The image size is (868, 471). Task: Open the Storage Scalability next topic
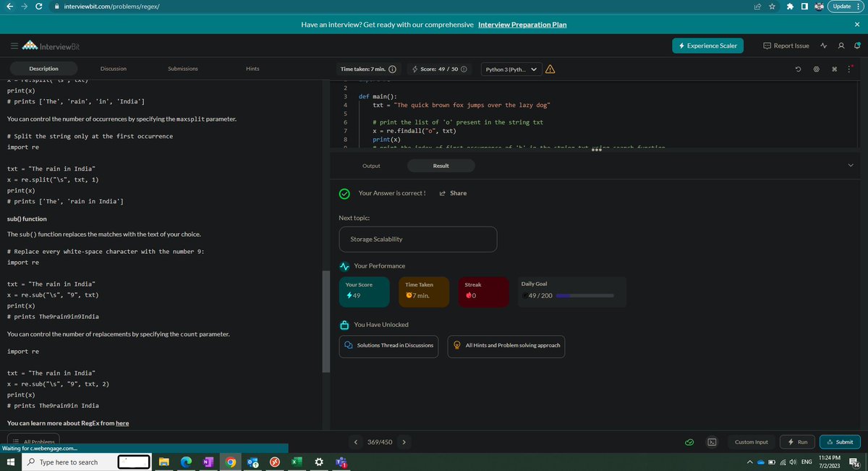pos(418,239)
